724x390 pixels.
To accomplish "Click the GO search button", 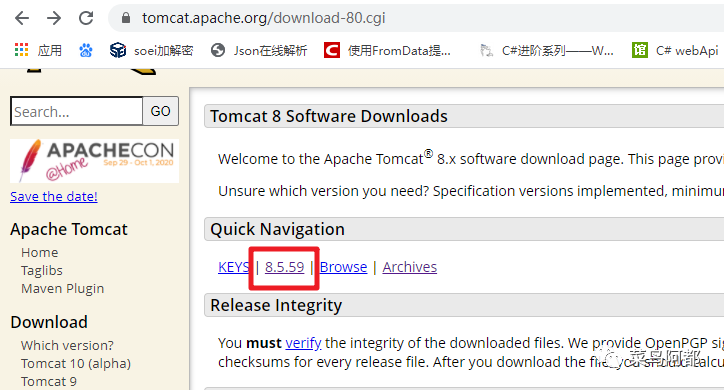I will (161, 111).
